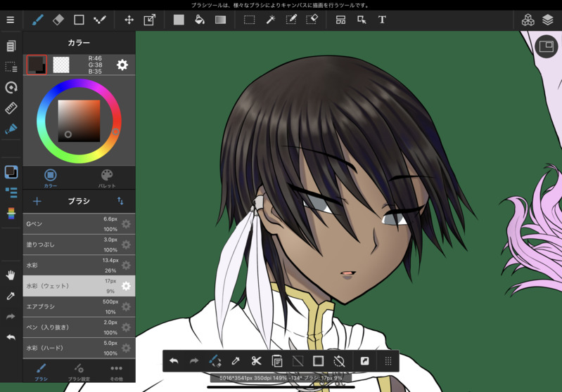Switch to the パレット tab
Image resolution: width=562 pixels, height=392 pixels.
pos(107,178)
